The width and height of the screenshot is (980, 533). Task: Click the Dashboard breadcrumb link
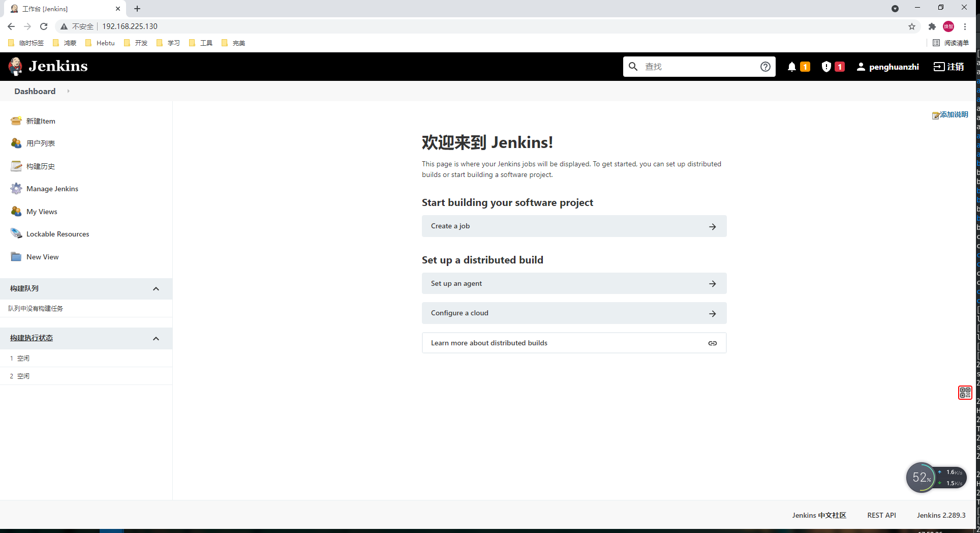click(35, 91)
